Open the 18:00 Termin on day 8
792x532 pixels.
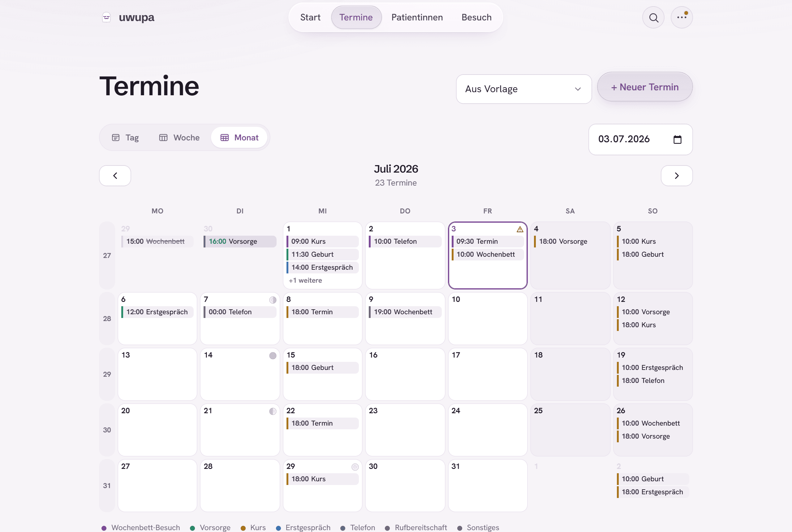tap(322, 312)
